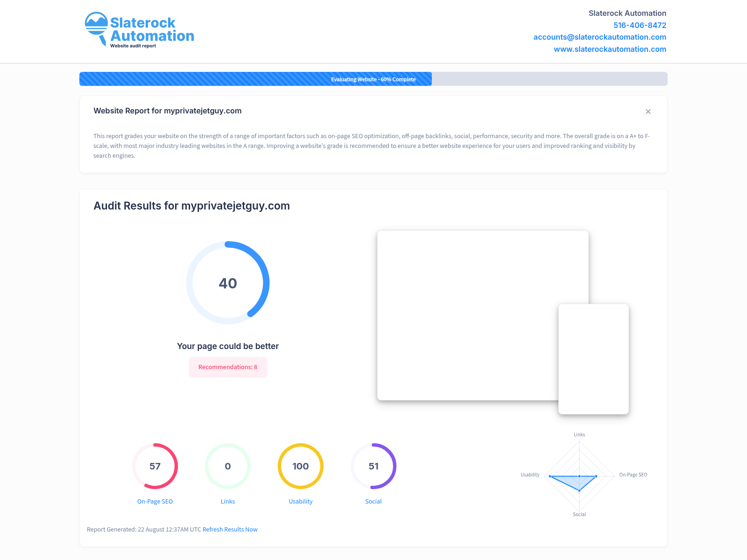This screenshot has width=747, height=560.
Task: Open the On-Page SEO section link
Action: click(x=155, y=501)
